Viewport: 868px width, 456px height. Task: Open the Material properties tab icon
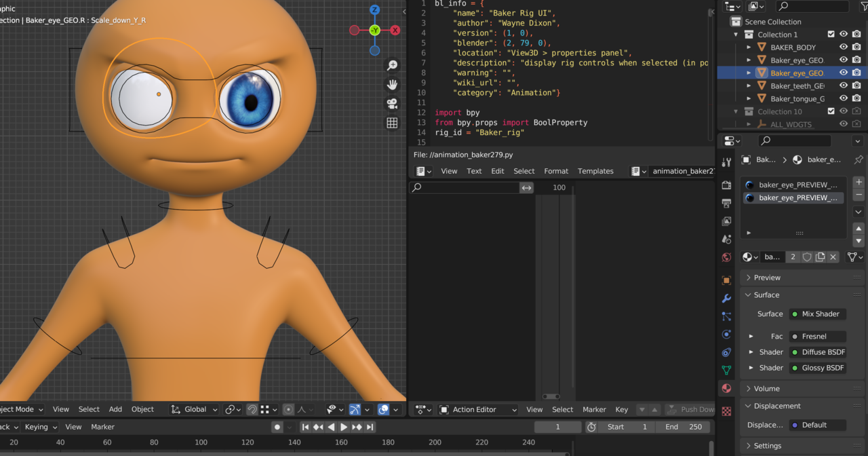726,388
